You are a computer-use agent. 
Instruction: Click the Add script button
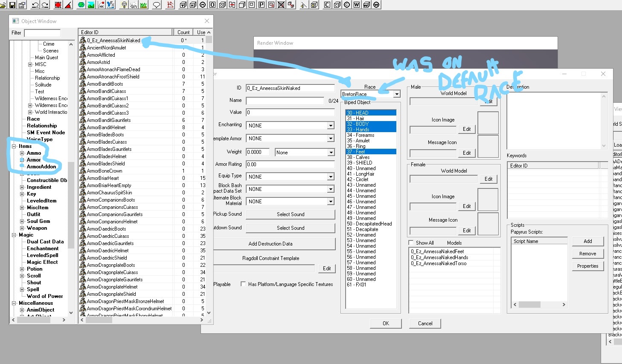coord(588,241)
